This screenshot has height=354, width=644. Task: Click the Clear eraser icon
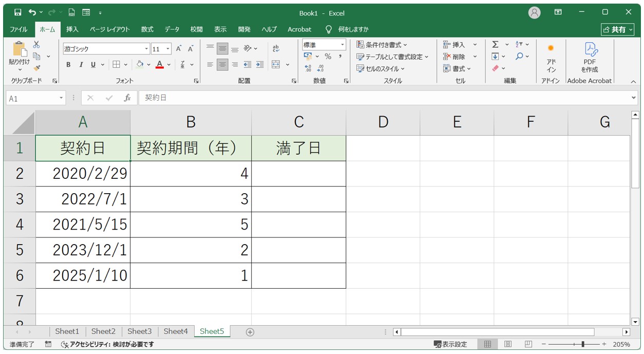495,68
